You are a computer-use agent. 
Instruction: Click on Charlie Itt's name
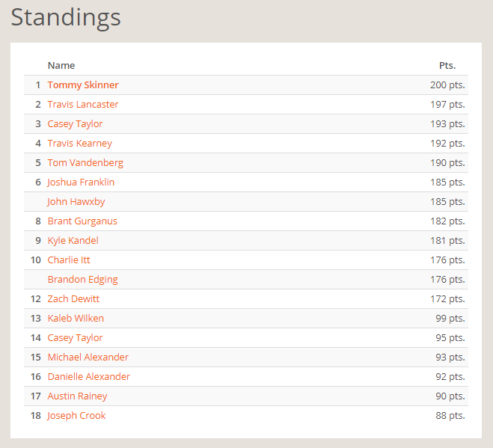69,260
